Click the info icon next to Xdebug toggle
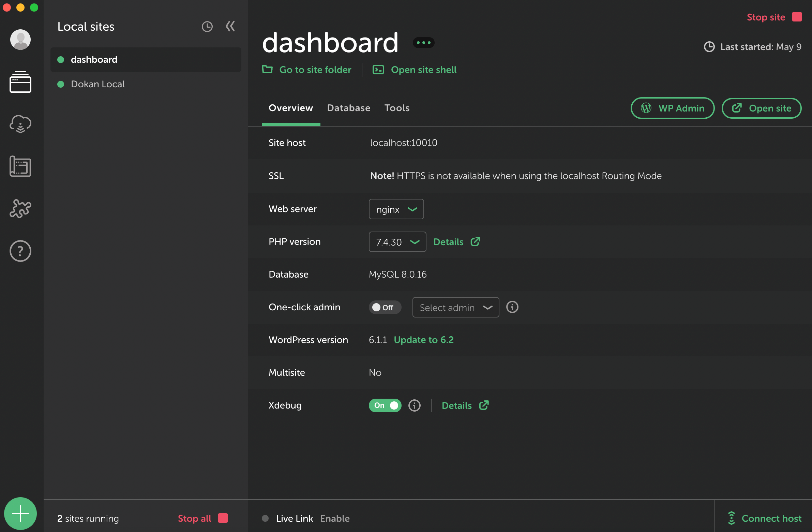 415,405
